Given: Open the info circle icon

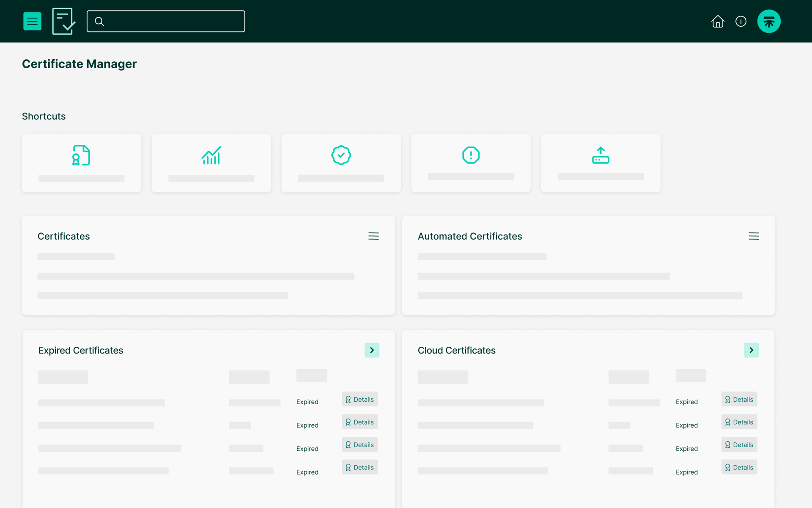Looking at the screenshot, I should pyautogui.click(x=741, y=21).
